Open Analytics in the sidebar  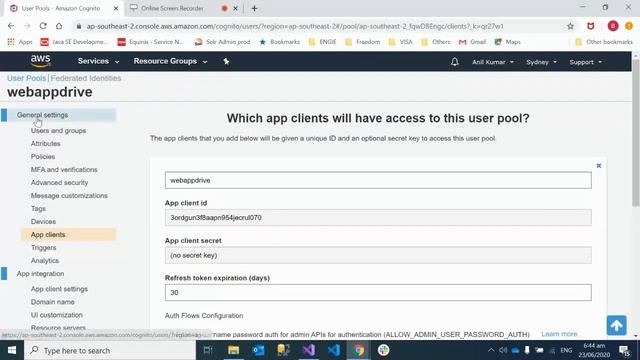tap(45, 261)
